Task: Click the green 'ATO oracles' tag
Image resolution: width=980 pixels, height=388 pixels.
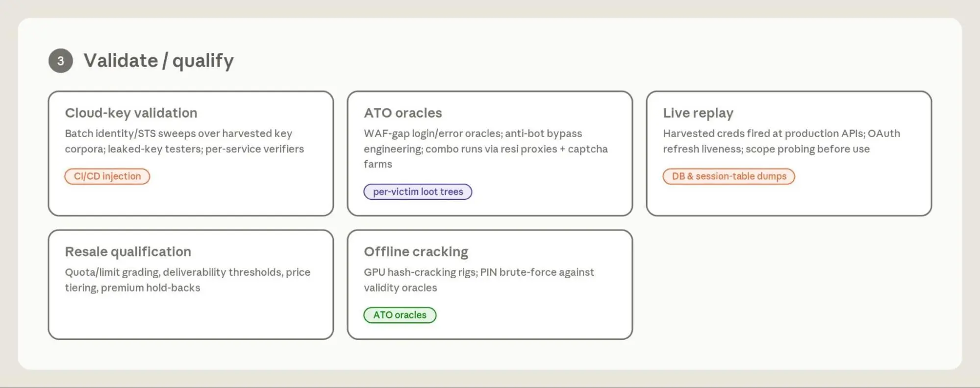Action: click(400, 315)
